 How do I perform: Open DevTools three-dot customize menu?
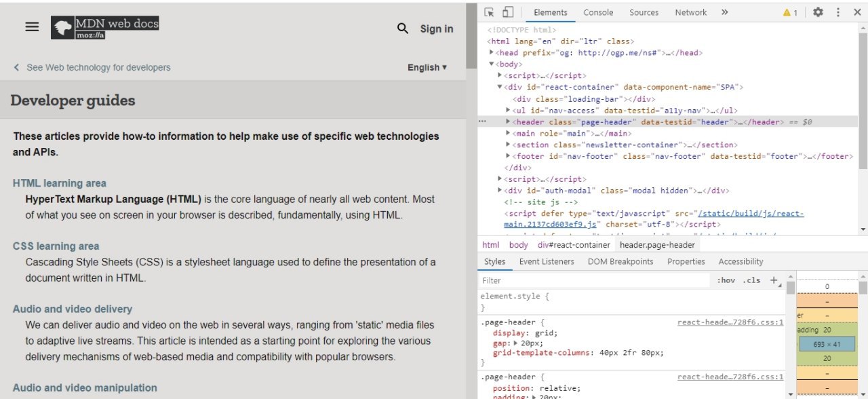838,12
